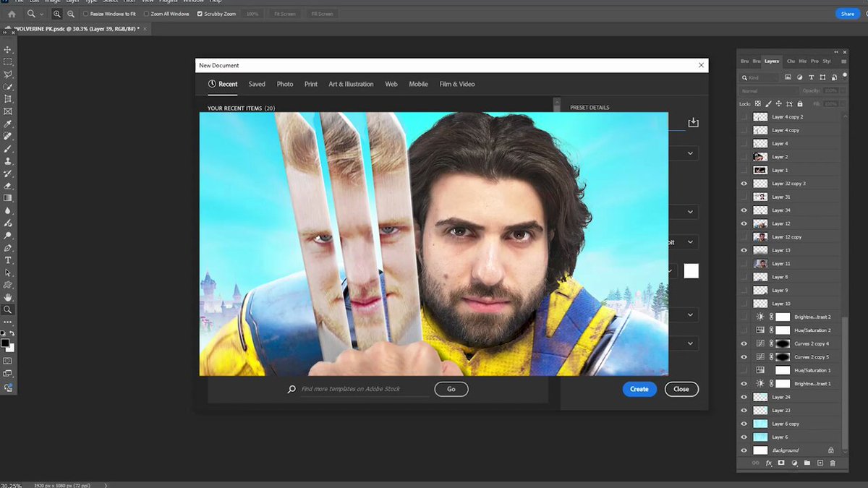Open the layer blend mode Normal dropdown

point(769,91)
